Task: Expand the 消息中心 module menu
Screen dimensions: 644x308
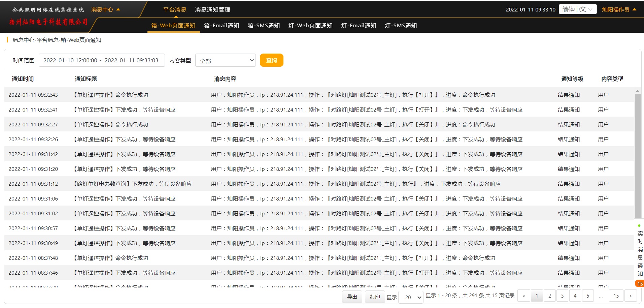Action: (x=105, y=10)
